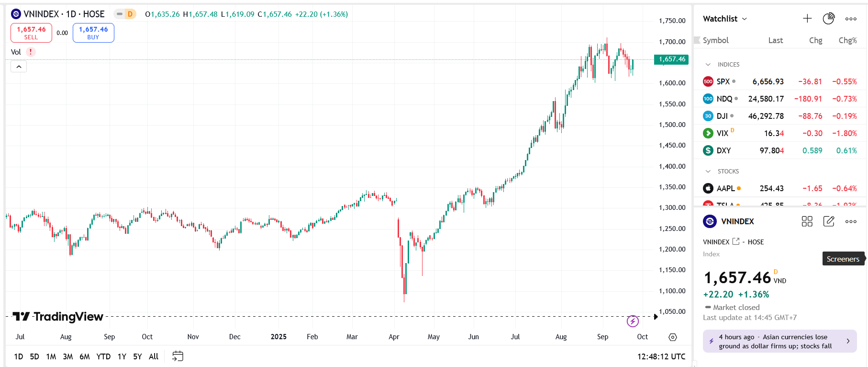Select the 1Y time range

point(122,356)
